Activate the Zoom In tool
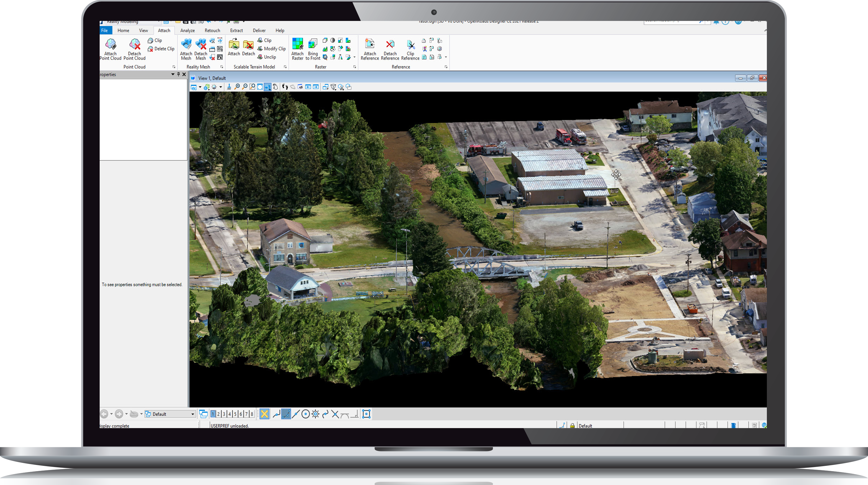Viewport: 868px width, 485px height. pyautogui.click(x=238, y=87)
